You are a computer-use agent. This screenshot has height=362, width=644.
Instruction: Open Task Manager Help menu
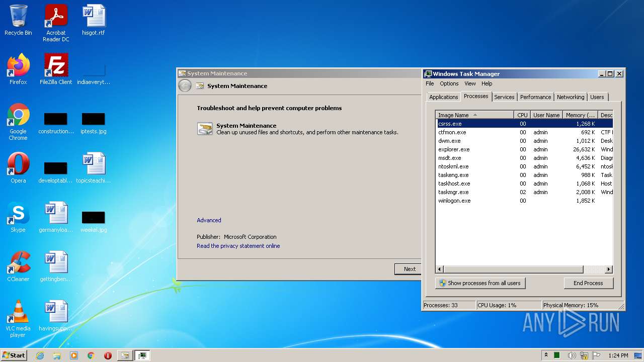point(487,83)
